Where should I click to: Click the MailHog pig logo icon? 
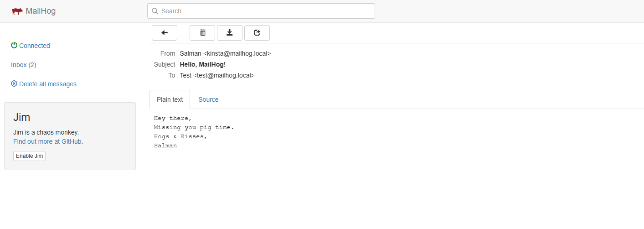17,11
